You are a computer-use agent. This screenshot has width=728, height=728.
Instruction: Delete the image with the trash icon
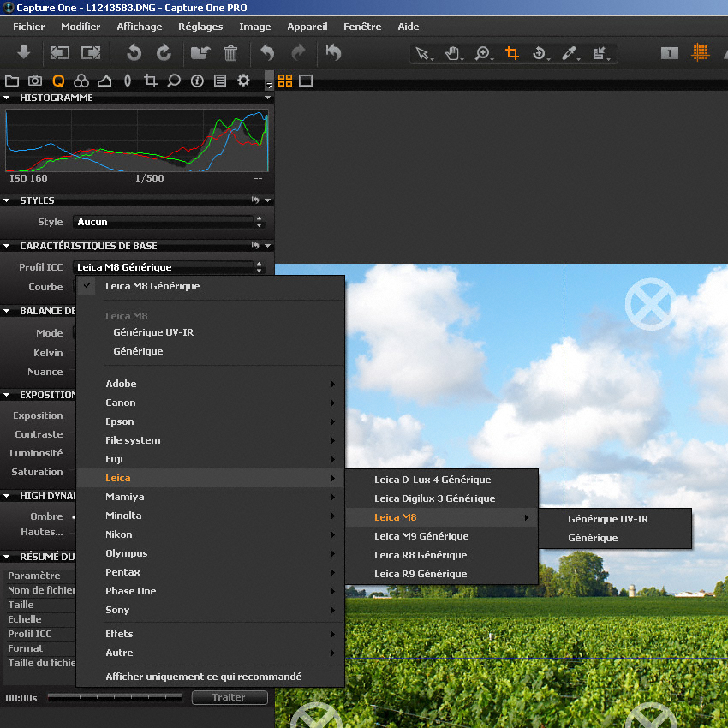click(x=230, y=52)
